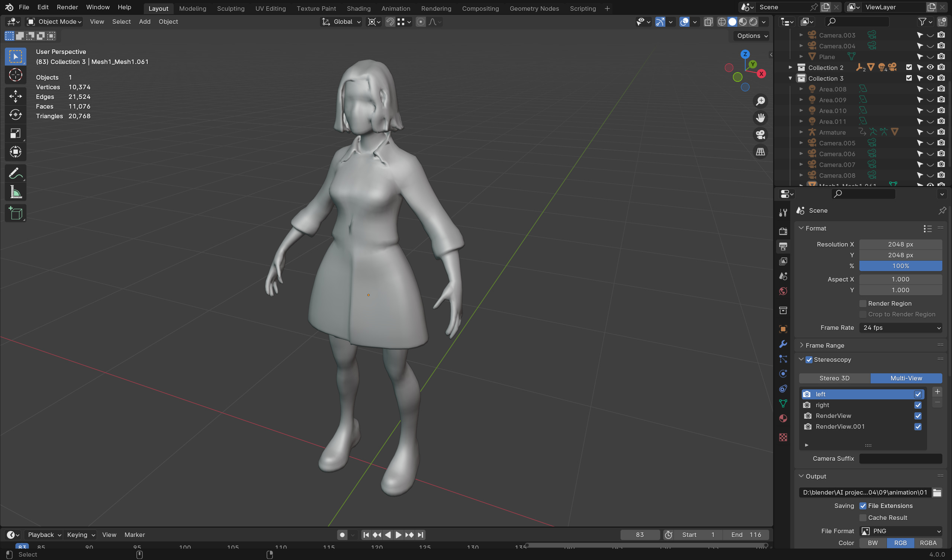
Task: Collapse Collection 3 in outliner
Action: pos(790,78)
